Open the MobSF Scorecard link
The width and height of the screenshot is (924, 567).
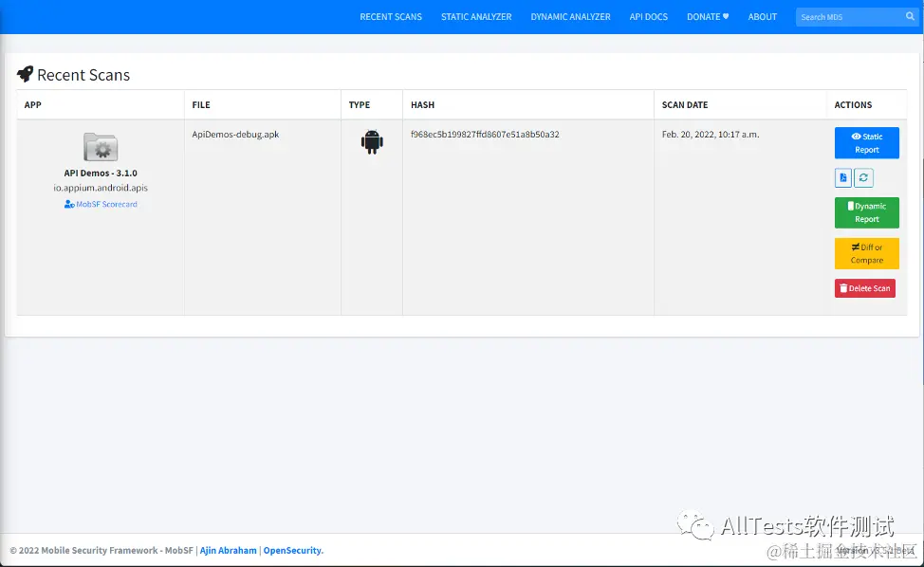pos(101,204)
